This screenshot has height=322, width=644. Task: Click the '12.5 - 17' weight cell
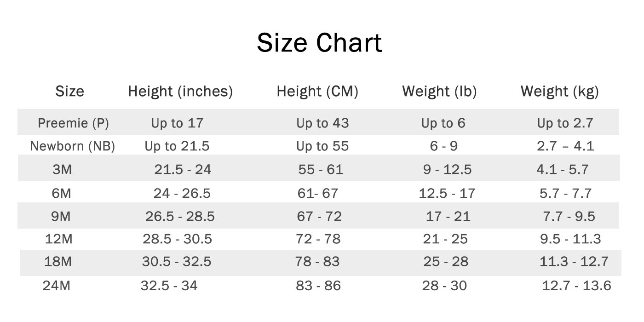447,193
